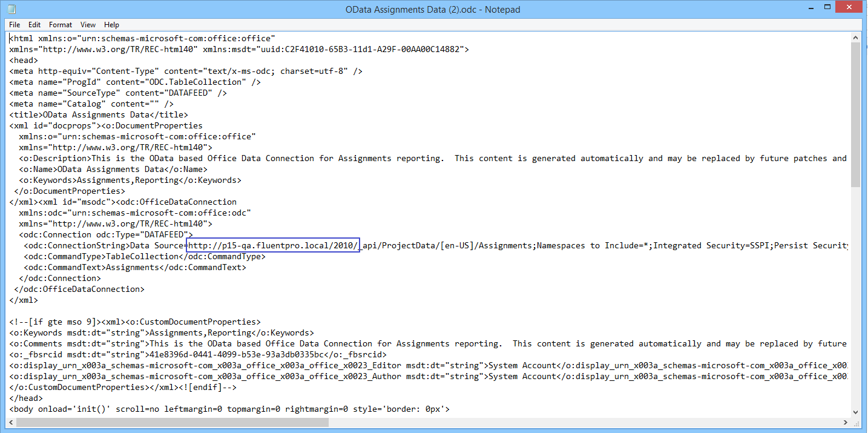Click 'Integrated Security=SSPI' in connection string
This screenshot has width=868, height=433.
tap(711, 245)
